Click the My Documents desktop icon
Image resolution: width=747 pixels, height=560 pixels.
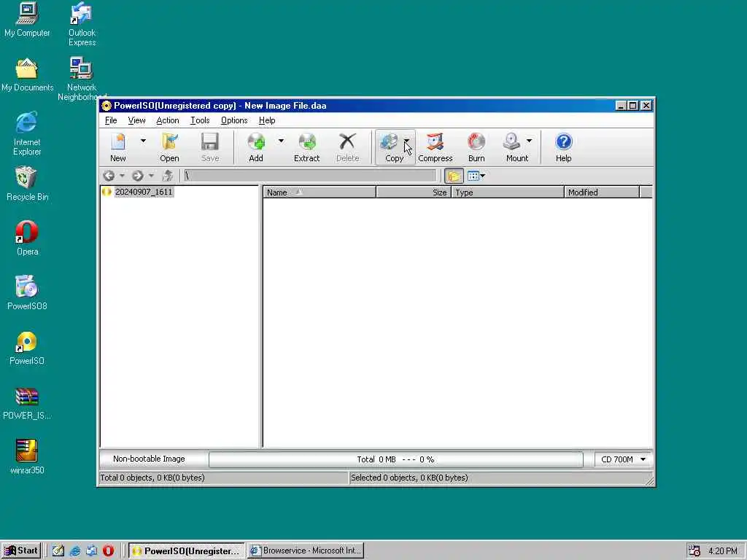[27, 75]
